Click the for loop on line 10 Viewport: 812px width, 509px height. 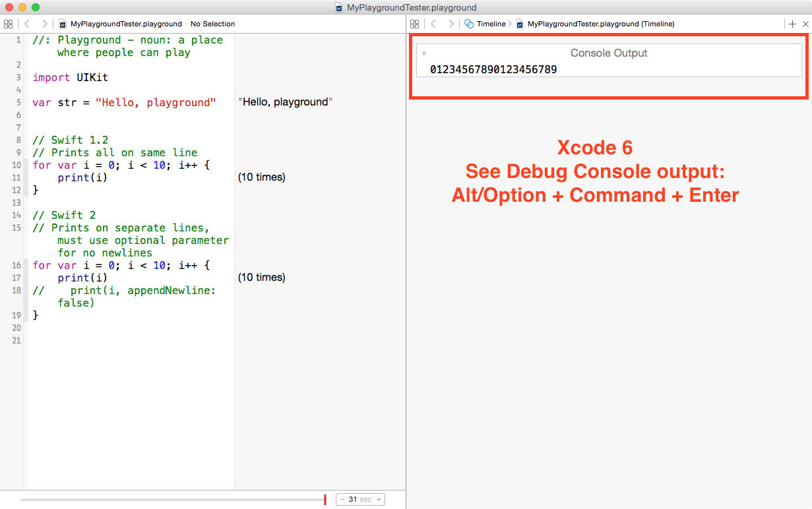click(x=121, y=165)
